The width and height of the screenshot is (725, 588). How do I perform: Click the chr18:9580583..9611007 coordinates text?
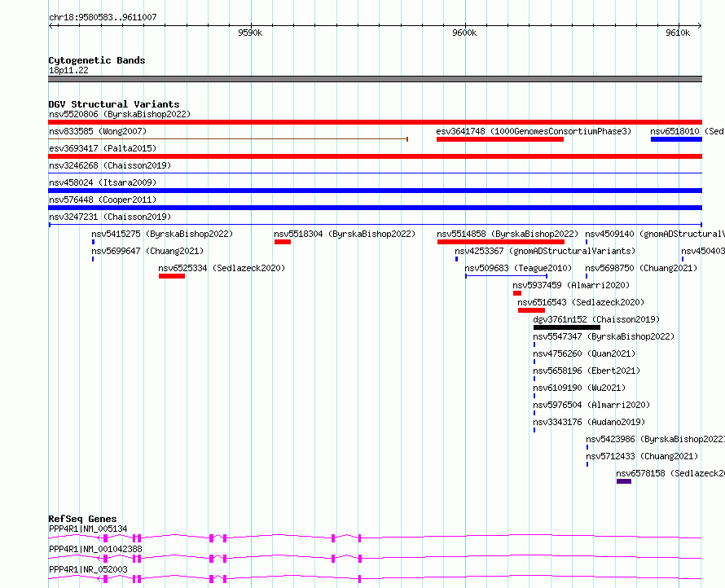(103, 17)
